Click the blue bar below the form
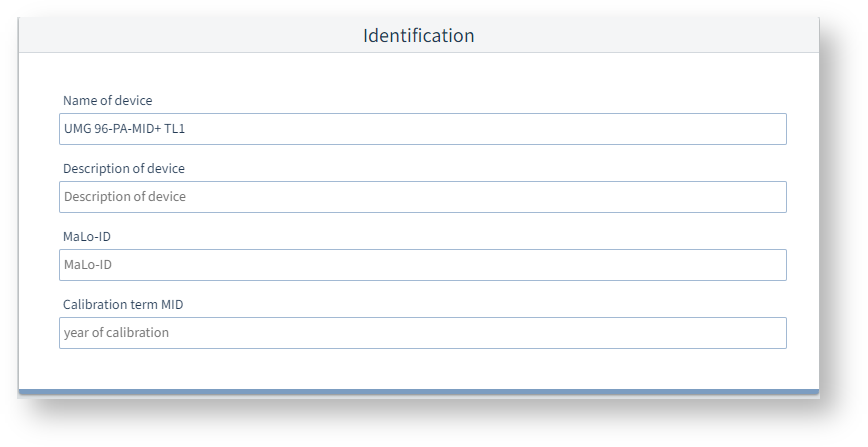This screenshot has width=868, height=447. coord(418,392)
